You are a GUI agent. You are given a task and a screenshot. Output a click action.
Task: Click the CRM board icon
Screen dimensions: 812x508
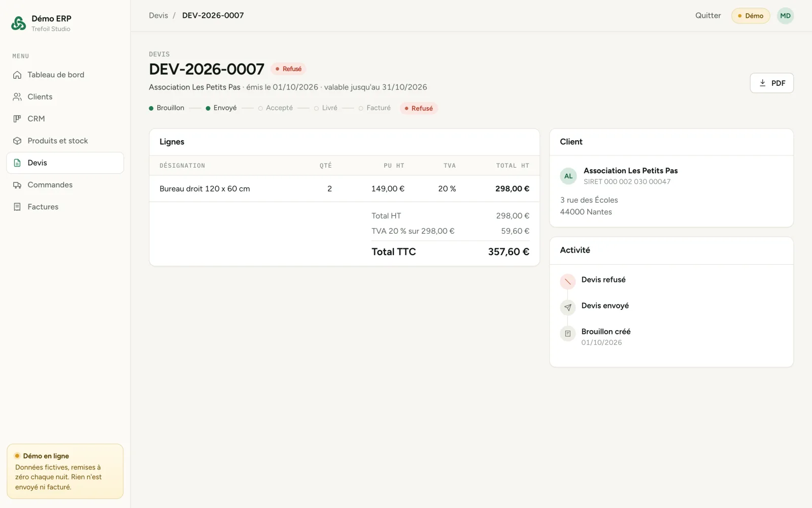pyautogui.click(x=17, y=119)
